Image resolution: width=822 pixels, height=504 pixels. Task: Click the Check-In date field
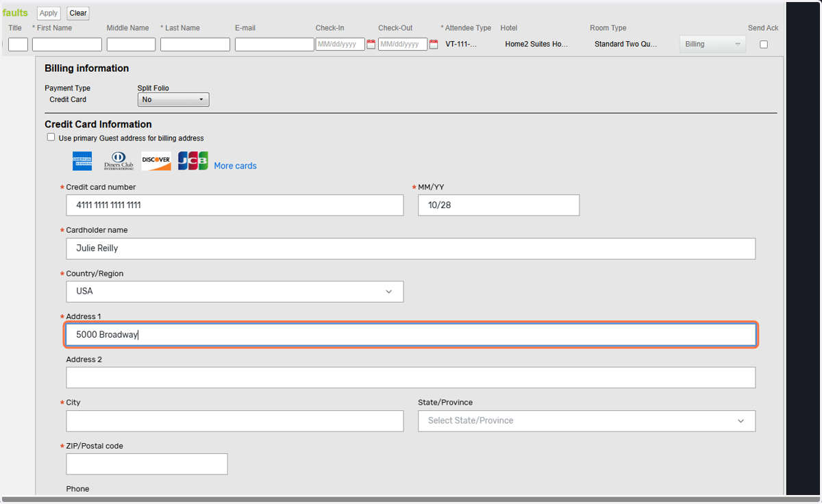[340, 45]
